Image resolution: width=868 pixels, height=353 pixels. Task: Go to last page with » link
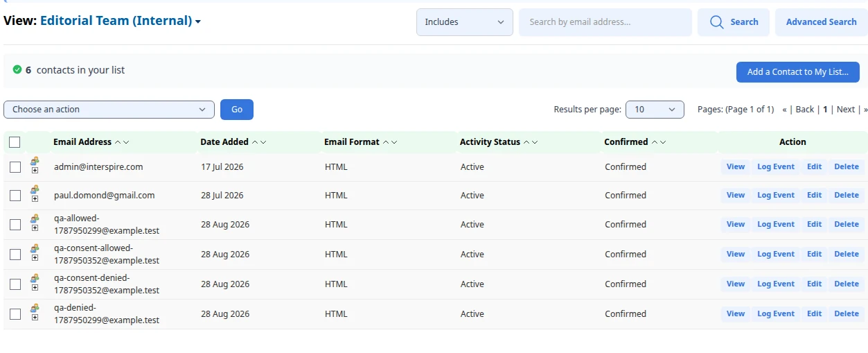(865, 110)
